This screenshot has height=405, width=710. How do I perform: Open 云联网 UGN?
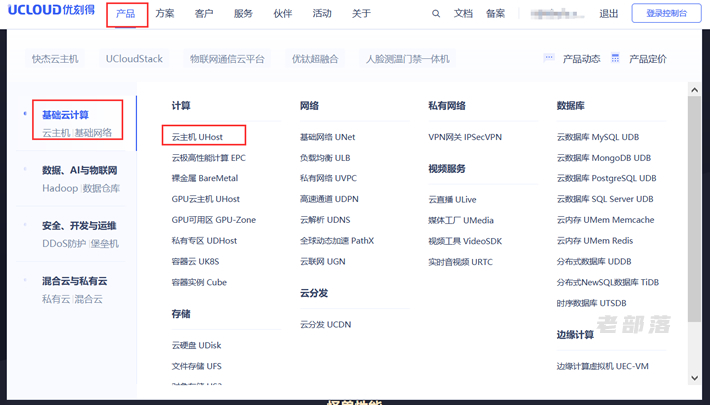click(x=322, y=261)
